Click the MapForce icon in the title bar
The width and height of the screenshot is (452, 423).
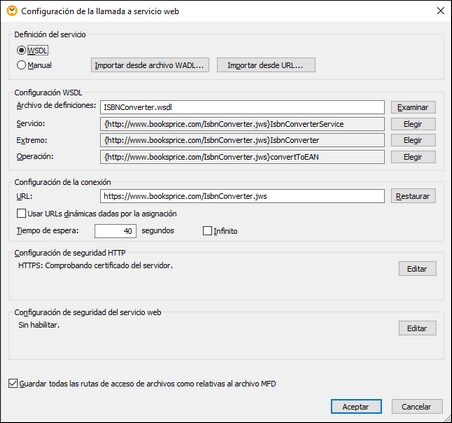(x=12, y=11)
